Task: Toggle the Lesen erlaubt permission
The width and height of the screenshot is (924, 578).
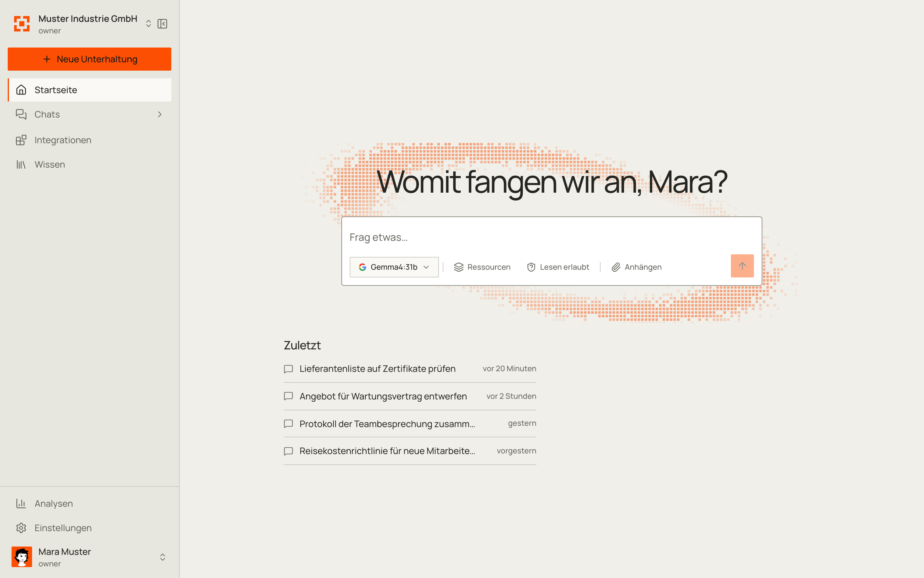Action: point(558,267)
